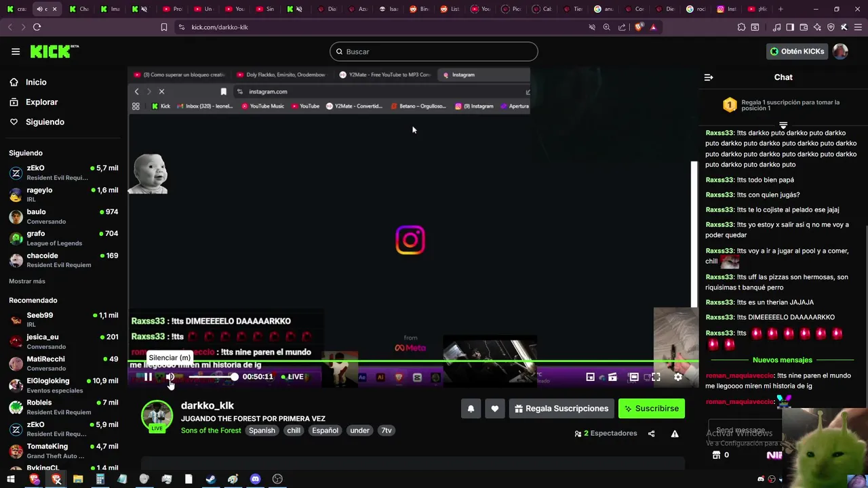Open zEkO channel playing Resident Evil under Siguiendo
The width and height of the screenshot is (868, 488).
click(64, 173)
